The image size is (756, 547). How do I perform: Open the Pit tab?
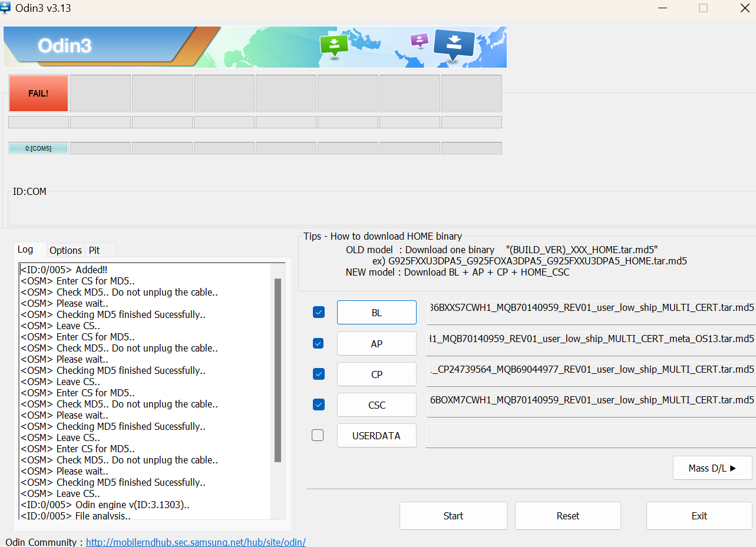pos(94,250)
